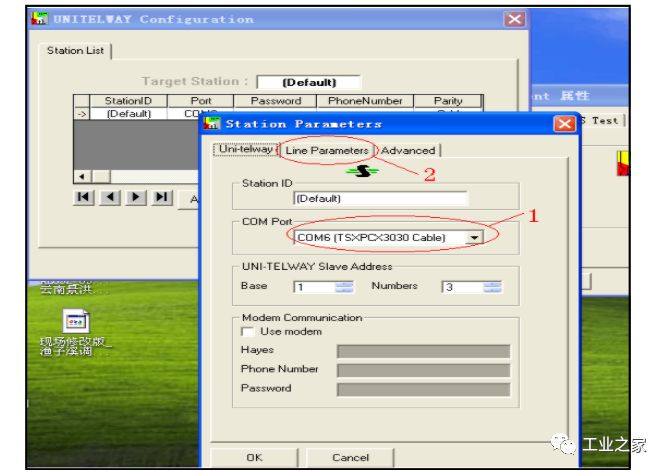The height and width of the screenshot is (474, 668).
Task: Click the Base address value field
Action: [x=314, y=287]
